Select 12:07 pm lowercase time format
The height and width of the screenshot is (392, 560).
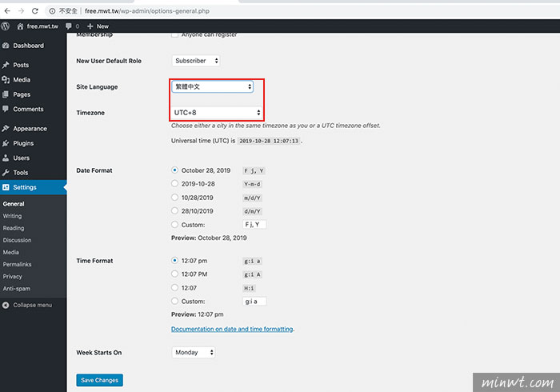click(x=174, y=260)
